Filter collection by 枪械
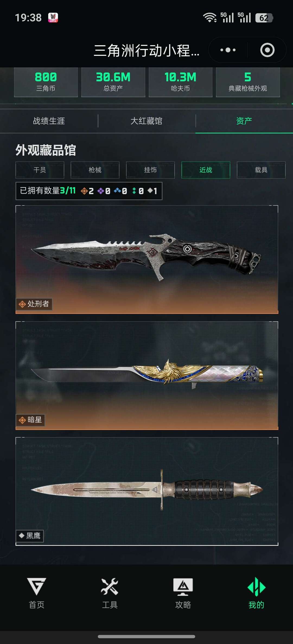 tap(95, 170)
